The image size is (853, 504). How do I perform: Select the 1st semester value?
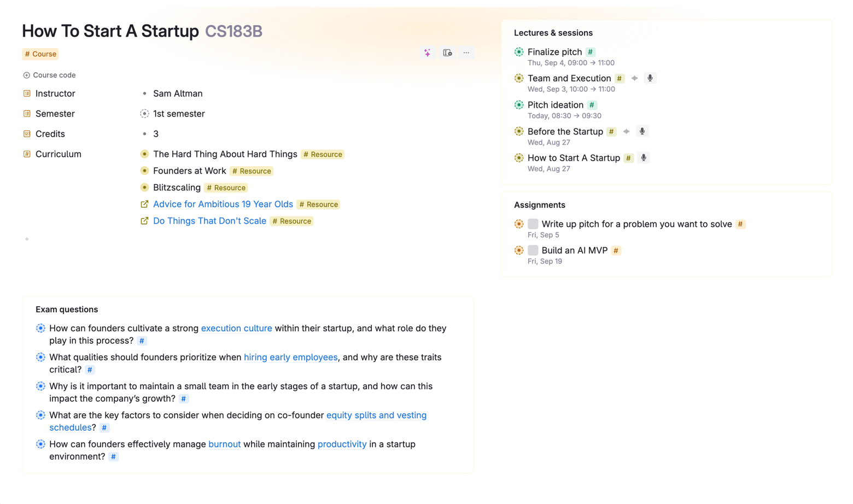click(x=179, y=114)
